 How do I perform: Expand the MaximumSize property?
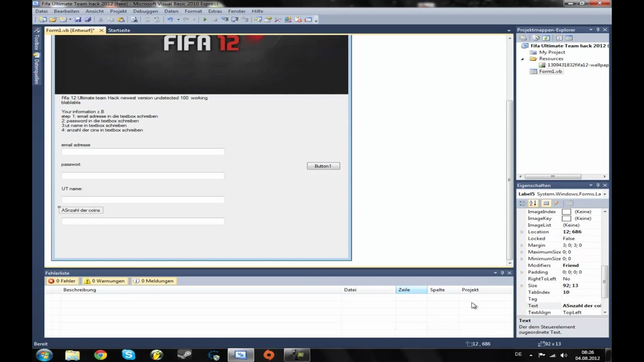522,252
